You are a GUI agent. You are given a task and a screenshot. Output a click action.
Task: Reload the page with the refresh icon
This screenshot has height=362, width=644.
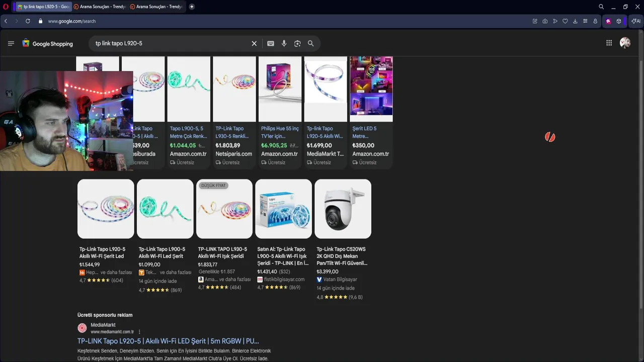[x=28, y=21]
